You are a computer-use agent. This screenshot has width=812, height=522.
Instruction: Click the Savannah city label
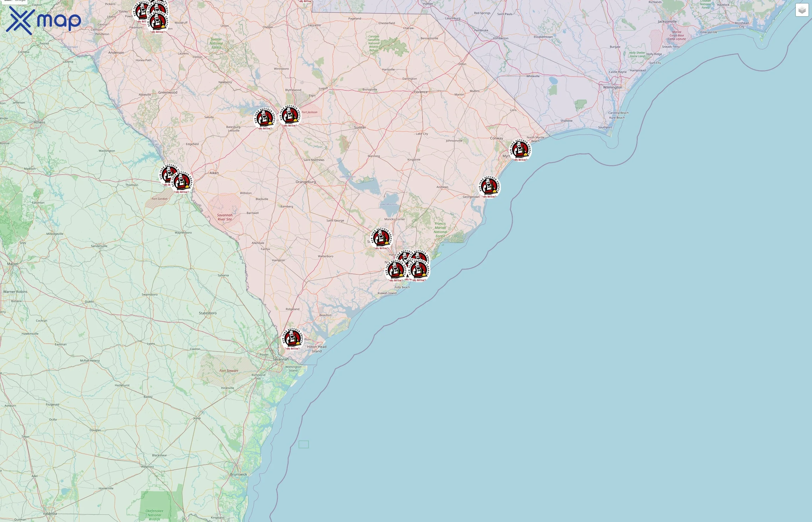coord(281,359)
